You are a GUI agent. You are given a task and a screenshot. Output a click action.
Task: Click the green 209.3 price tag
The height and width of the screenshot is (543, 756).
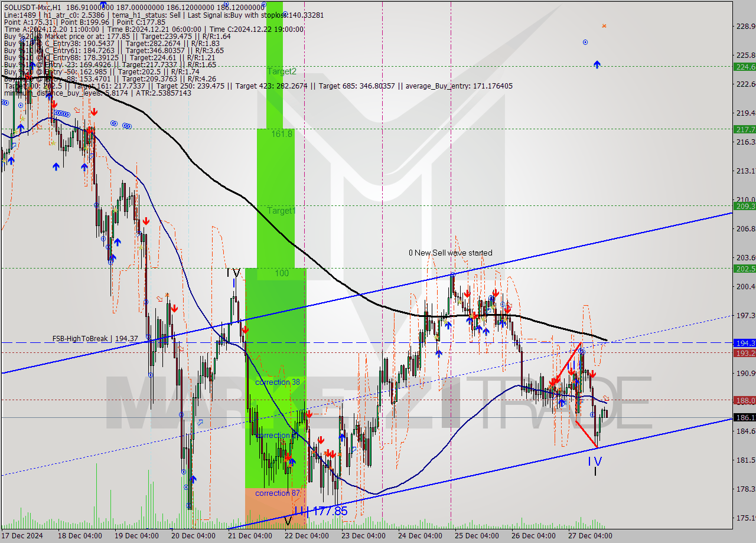click(744, 206)
